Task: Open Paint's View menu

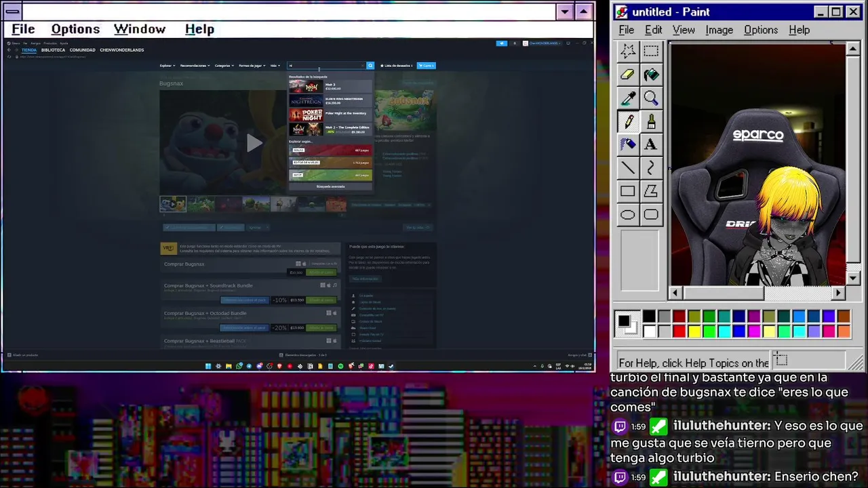Action: 684,30
